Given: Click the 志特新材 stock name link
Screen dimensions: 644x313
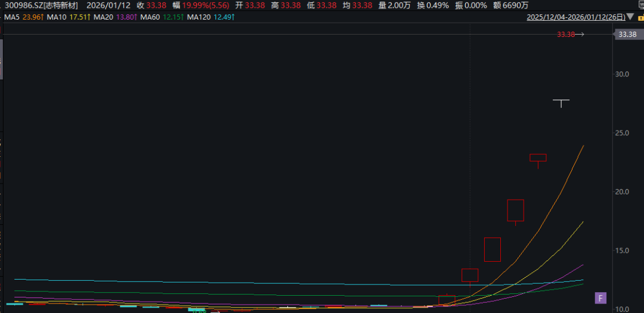Looking at the screenshot, I should click(x=60, y=5).
